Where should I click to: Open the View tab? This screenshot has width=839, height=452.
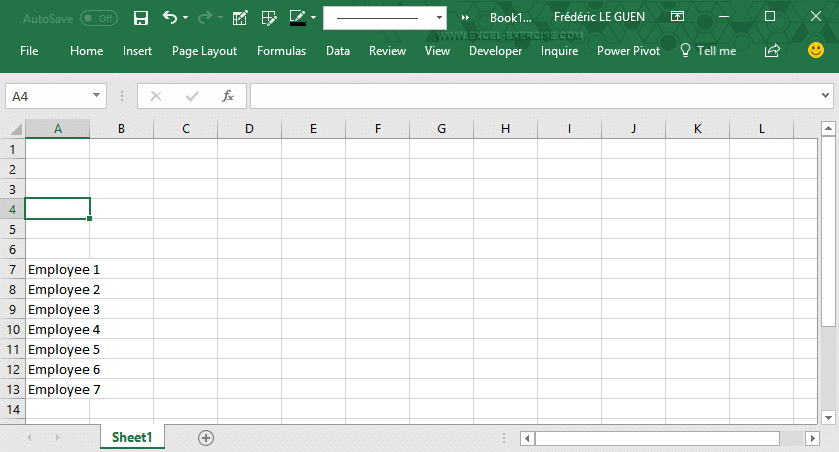[x=437, y=51]
